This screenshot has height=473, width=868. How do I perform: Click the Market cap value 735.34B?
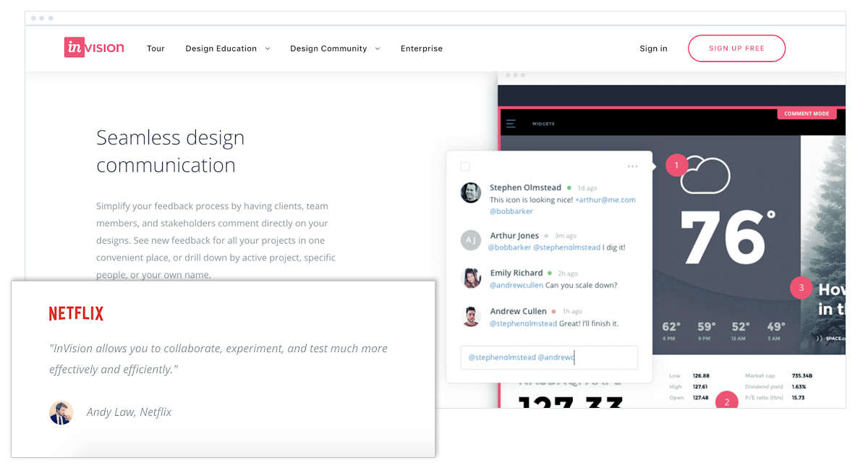(x=802, y=376)
